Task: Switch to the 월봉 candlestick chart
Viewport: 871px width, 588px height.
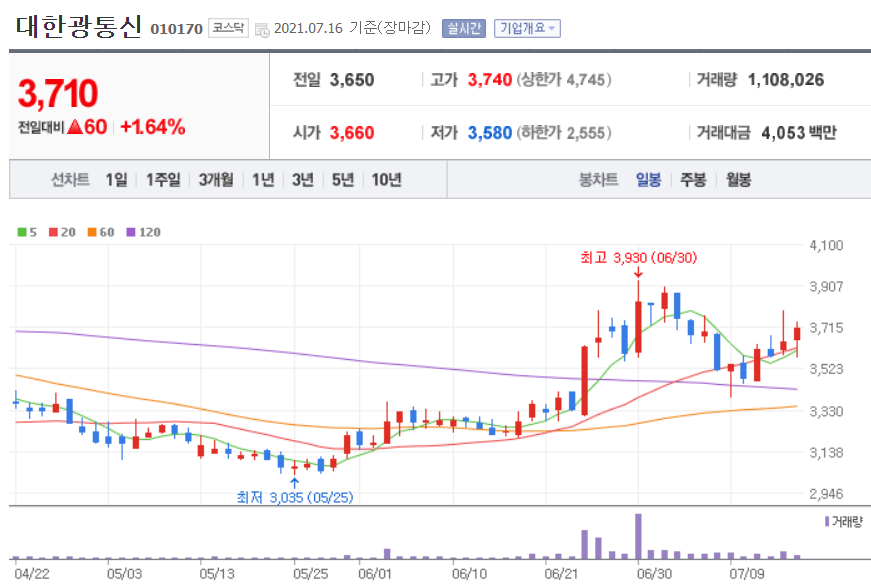Action: pos(738,180)
